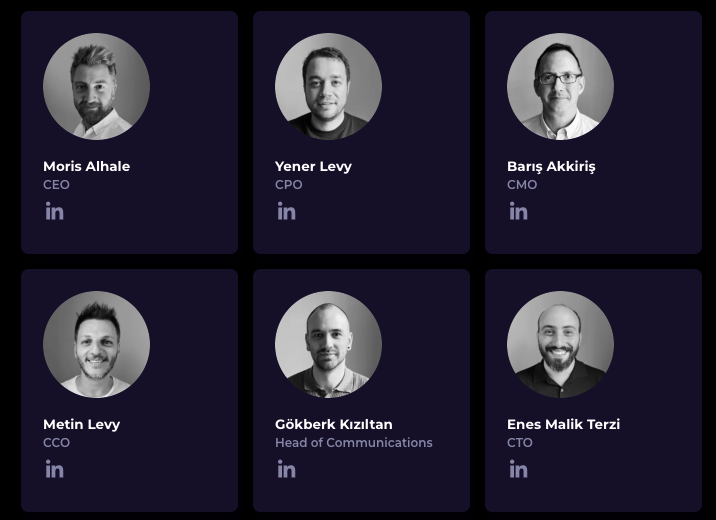Select the name Gökberk Kızıltan

[333, 424]
